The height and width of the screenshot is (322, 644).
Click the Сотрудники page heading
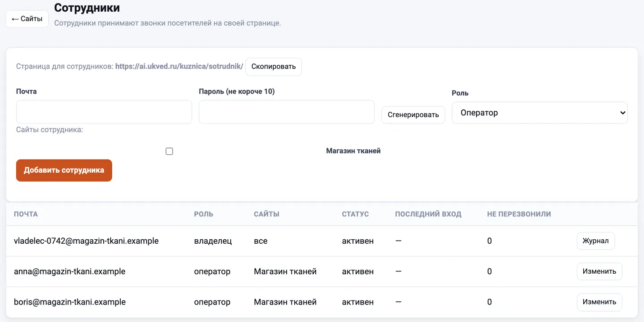pyautogui.click(x=87, y=8)
